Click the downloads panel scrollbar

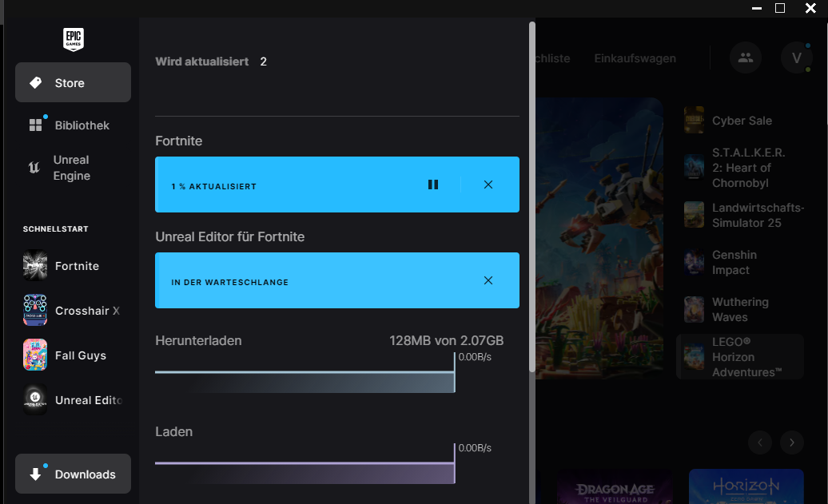pyautogui.click(x=531, y=195)
